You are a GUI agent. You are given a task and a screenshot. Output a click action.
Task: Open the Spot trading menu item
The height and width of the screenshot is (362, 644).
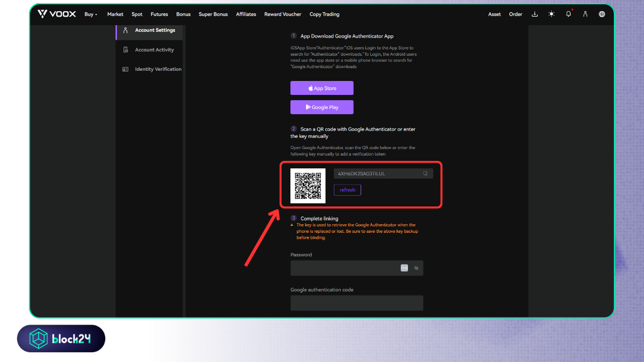pos(137,14)
